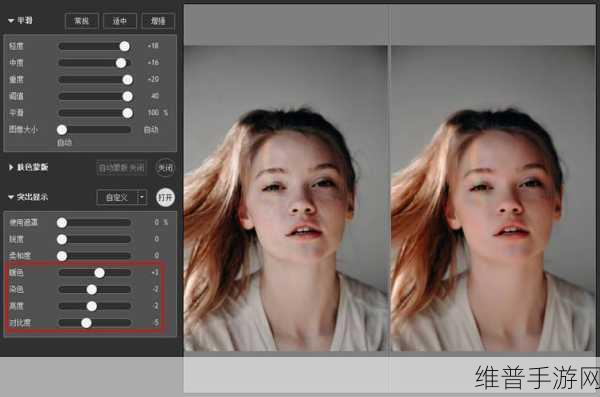
Task: Expand the 肤色蒙版 skin mask section
Action: (11, 167)
